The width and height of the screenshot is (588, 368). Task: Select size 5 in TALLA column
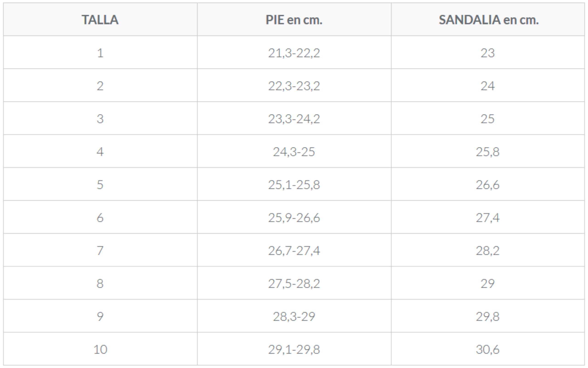(100, 184)
